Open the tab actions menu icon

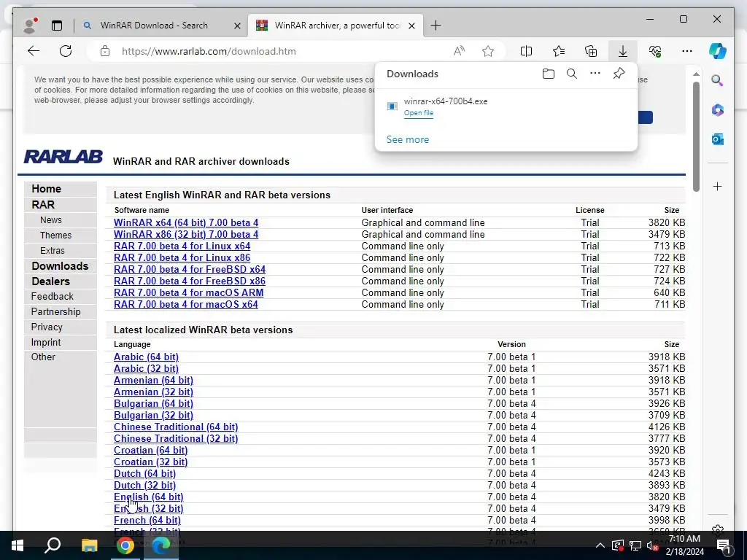57,26
